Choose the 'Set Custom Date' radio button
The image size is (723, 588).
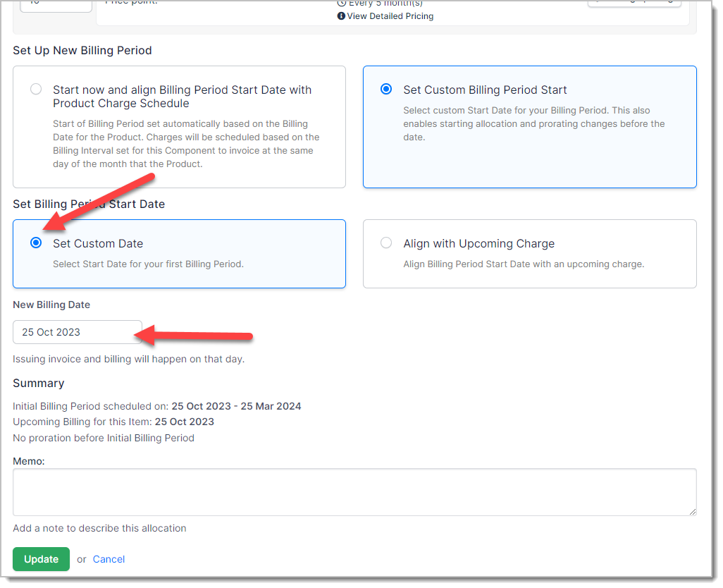coord(36,243)
